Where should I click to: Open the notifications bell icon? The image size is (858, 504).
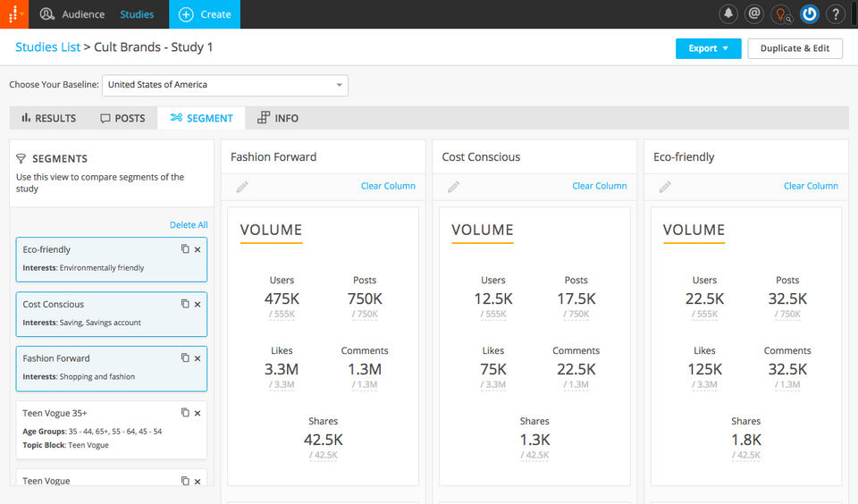pyautogui.click(x=728, y=13)
